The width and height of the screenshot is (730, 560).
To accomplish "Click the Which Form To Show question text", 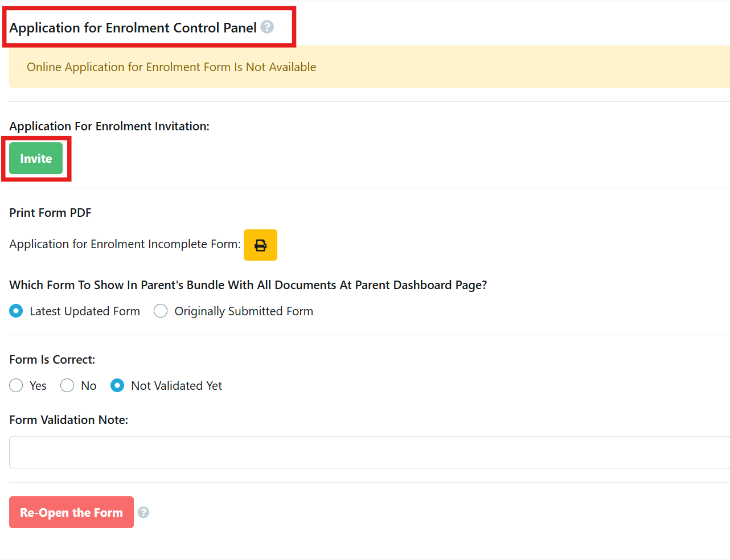I will (x=248, y=285).
